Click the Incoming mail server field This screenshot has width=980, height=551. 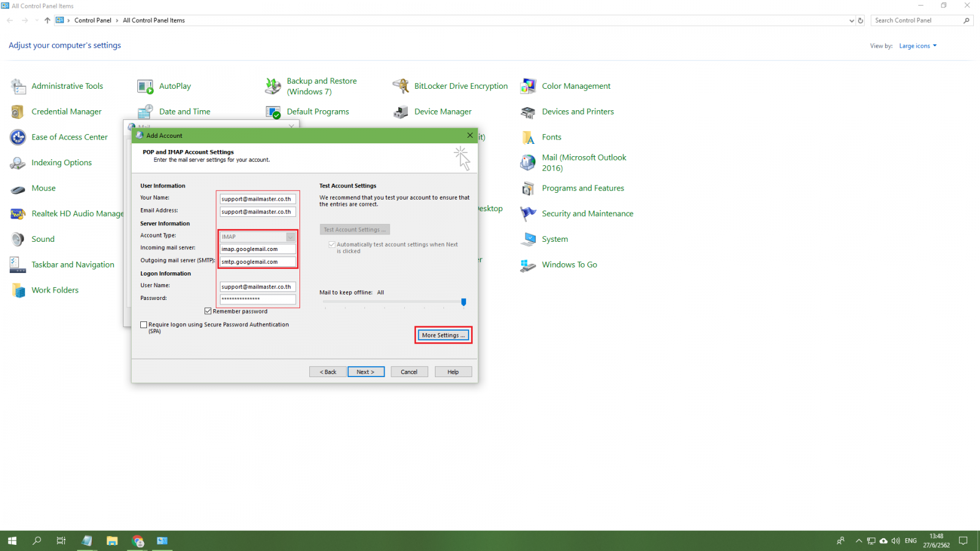click(258, 249)
